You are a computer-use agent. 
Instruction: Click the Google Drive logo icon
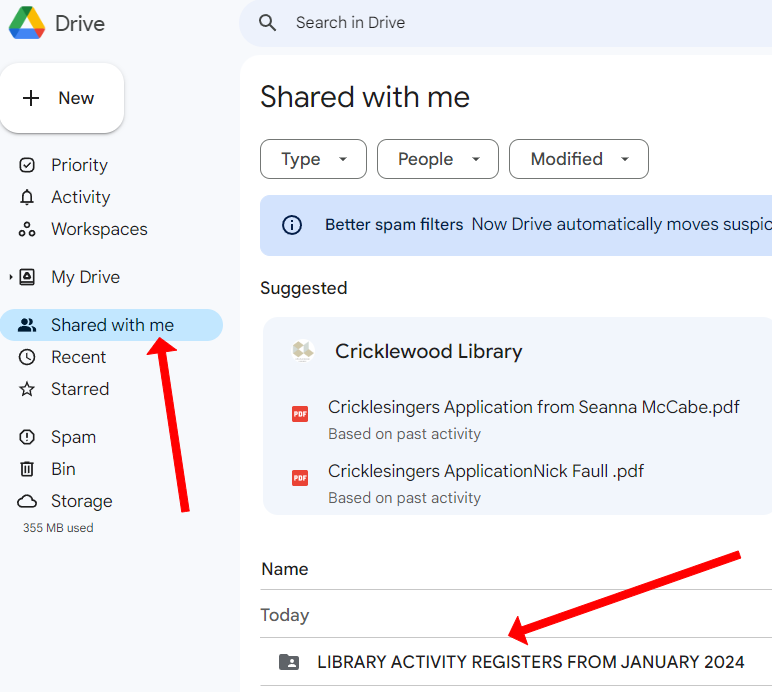(27, 23)
